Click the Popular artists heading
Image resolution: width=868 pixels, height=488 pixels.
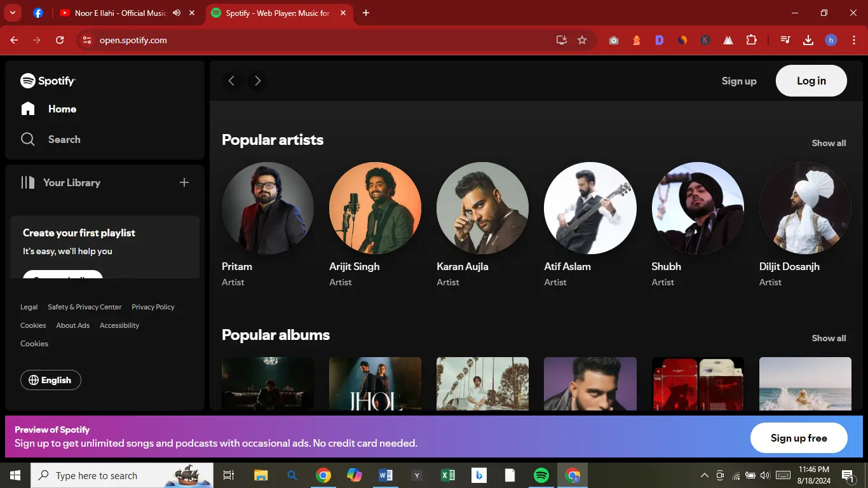[273, 140]
